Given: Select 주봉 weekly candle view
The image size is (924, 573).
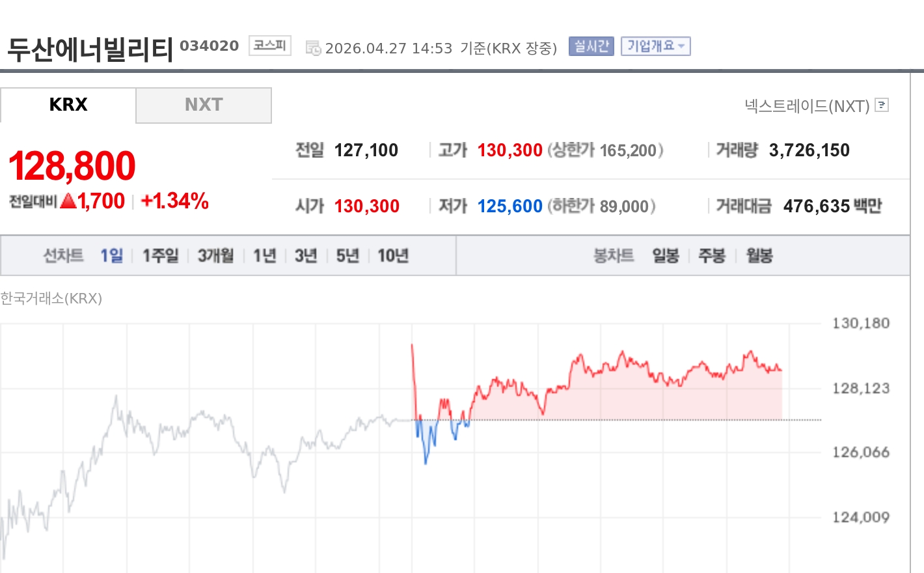Looking at the screenshot, I should (712, 255).
